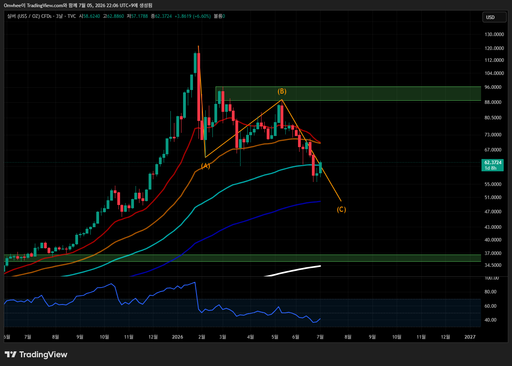Click the 34.5000 price axis label
Screen dimensions: 512x366
pos(493,265)
